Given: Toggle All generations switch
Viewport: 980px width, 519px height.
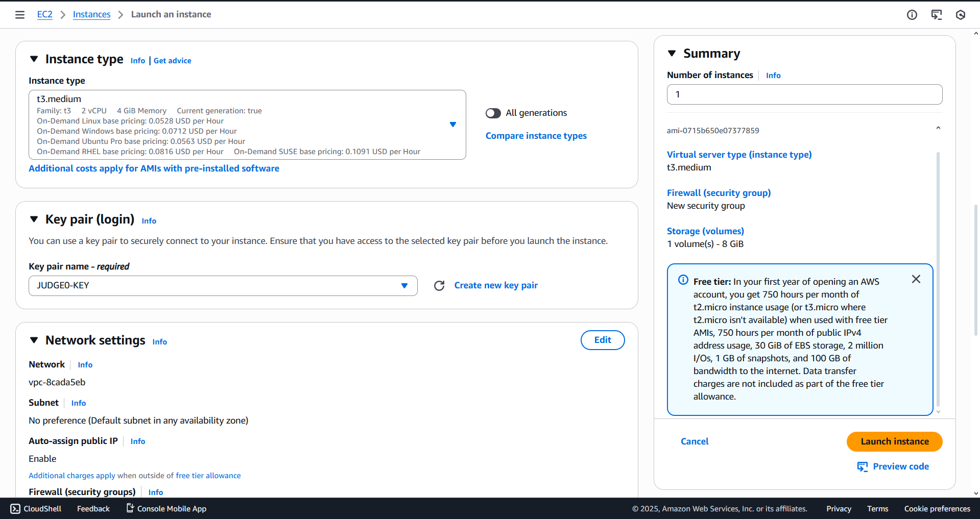Looking at the screenshot, I should [x=493, y=113].
